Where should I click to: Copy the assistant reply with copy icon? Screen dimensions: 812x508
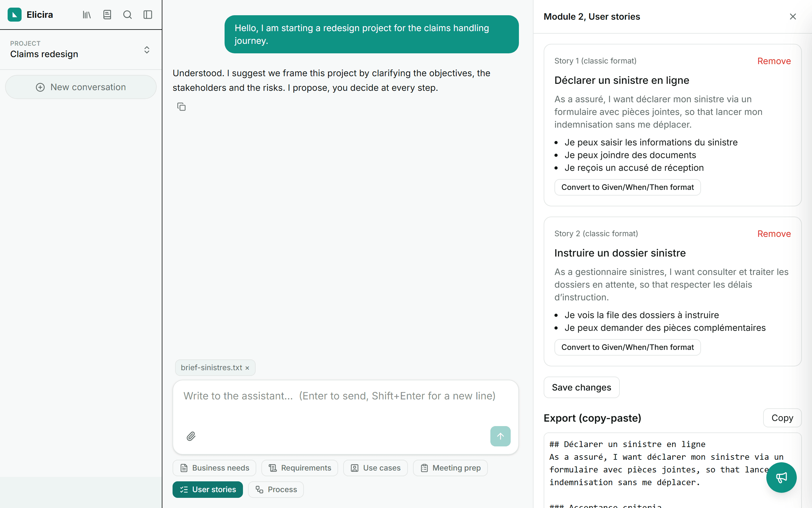pyautogui.click(x=181, y=107)
